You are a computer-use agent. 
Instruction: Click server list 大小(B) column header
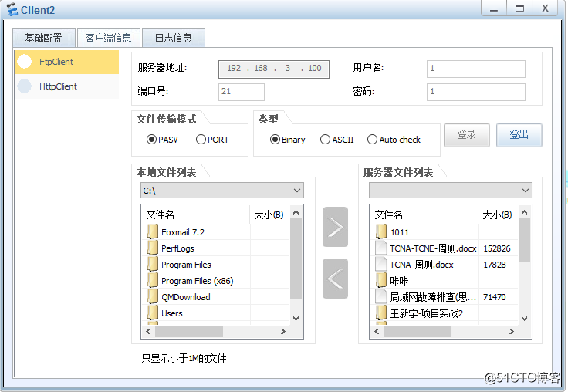499,215
